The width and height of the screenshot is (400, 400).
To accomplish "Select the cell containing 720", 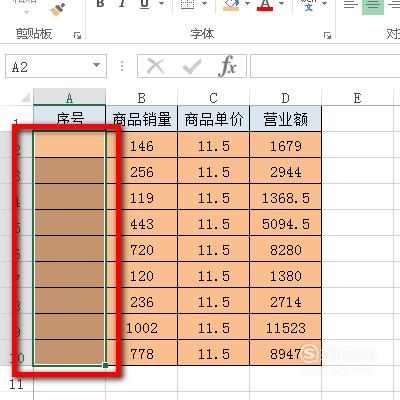I will tap(142, 249).
